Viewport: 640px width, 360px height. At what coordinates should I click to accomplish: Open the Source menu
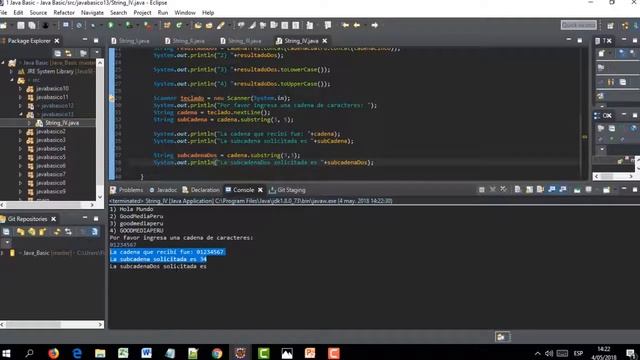tap(38, 13)
